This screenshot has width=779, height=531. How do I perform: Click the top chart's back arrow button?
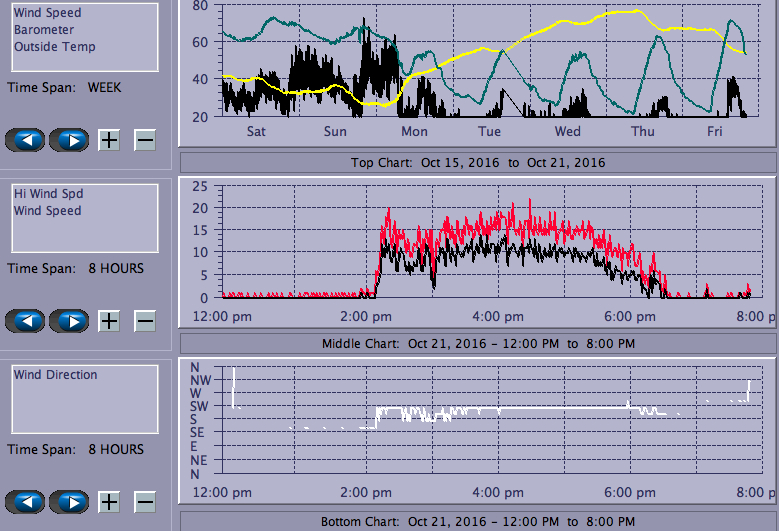pyautogui.click(x=26, y=140)
